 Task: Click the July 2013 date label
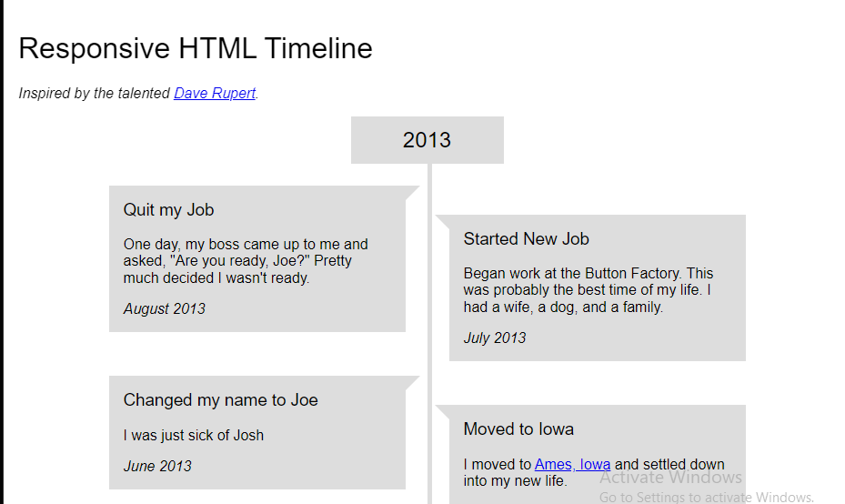(495, 338)
